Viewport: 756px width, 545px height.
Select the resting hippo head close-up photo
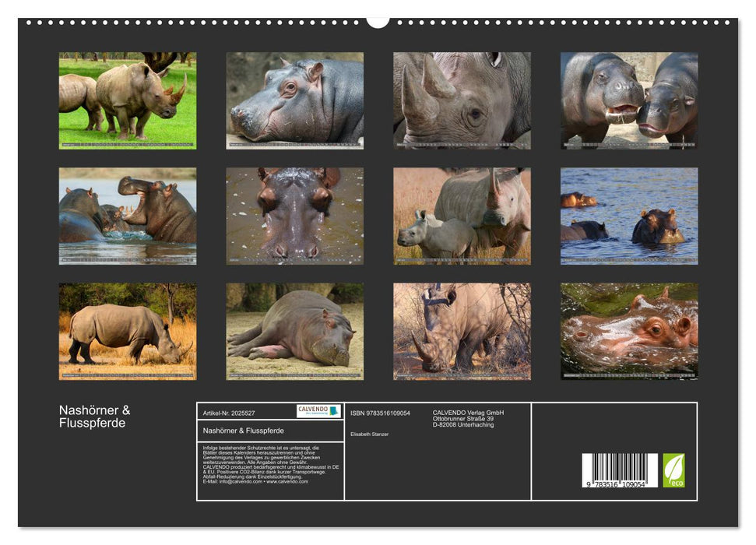tap(294, 100)
